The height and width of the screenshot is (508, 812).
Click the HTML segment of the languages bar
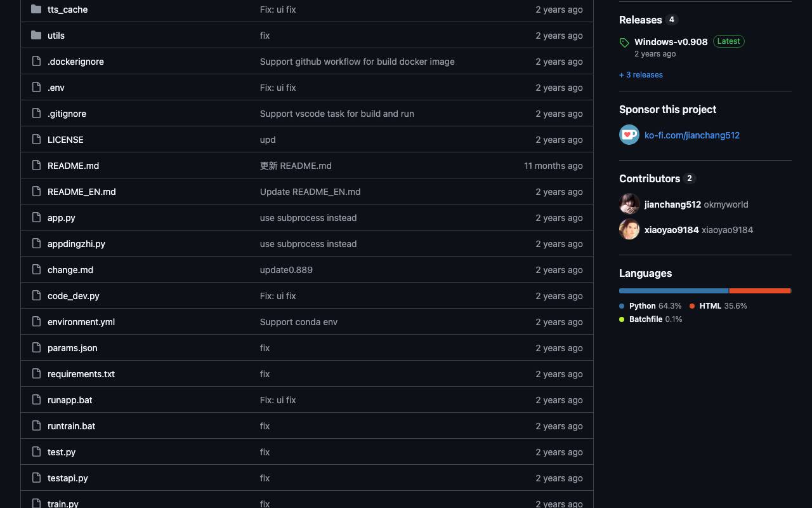pos(760,291)
